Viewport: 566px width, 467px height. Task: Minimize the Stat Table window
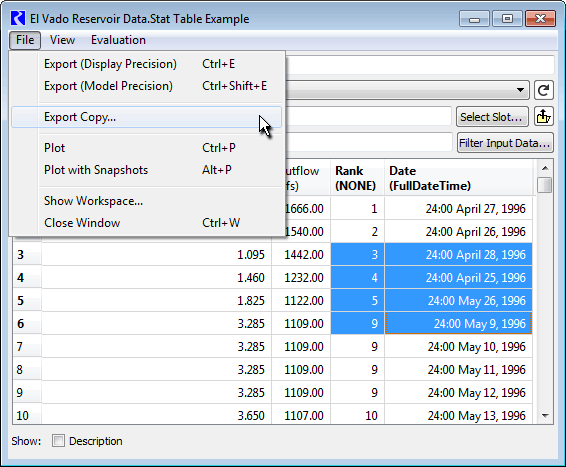tap(474, 19)
